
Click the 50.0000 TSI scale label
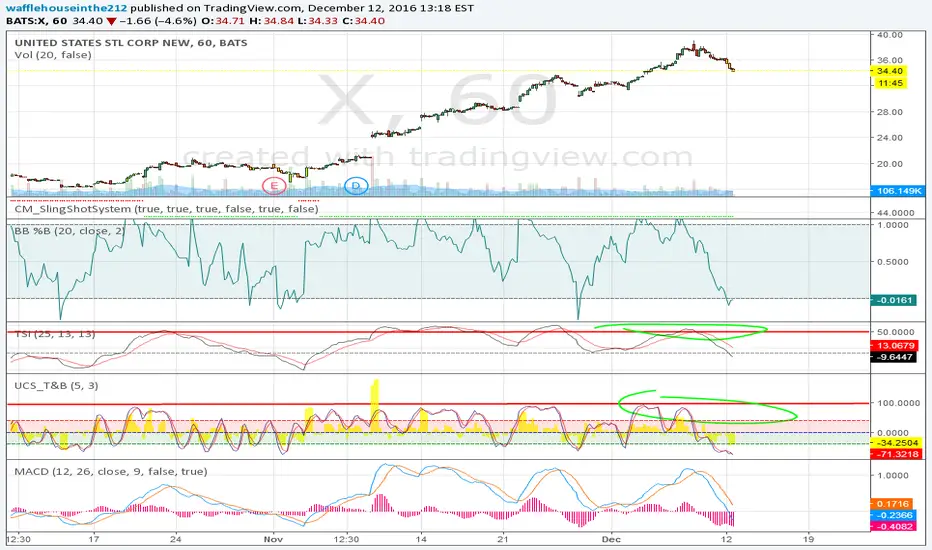pos(896,332)
